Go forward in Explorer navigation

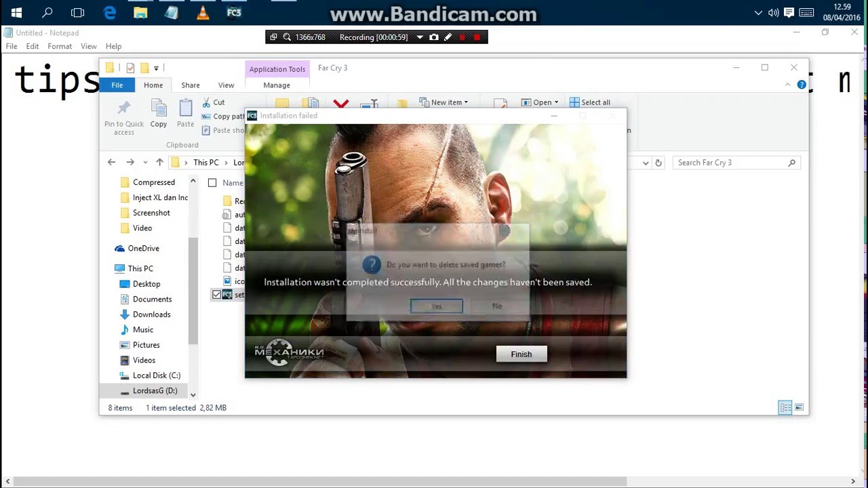click(130, 163)
